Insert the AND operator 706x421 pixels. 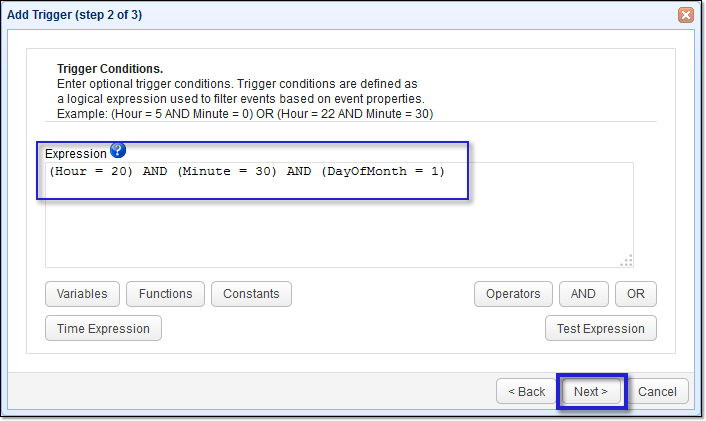[x=582, y=294]
